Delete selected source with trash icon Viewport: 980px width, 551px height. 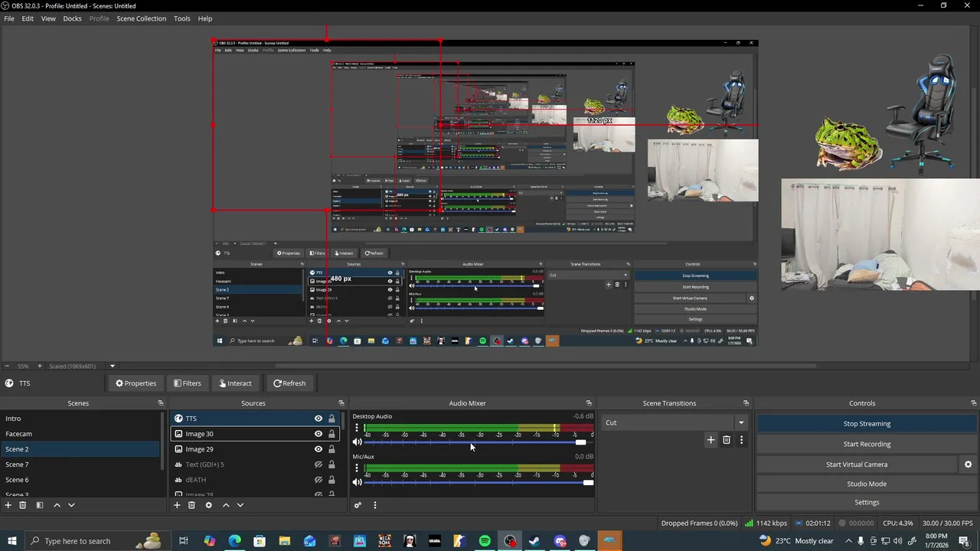coord(191,505)
